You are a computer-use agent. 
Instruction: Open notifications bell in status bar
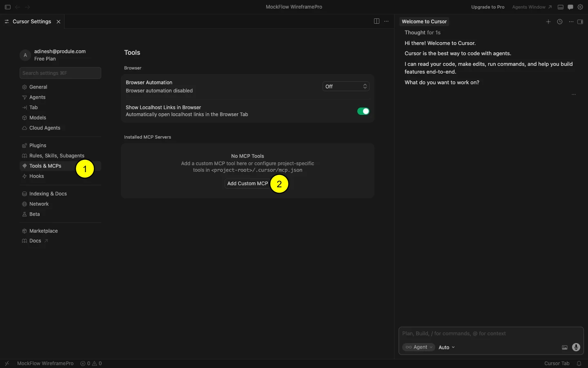click(x=579, y=364)
